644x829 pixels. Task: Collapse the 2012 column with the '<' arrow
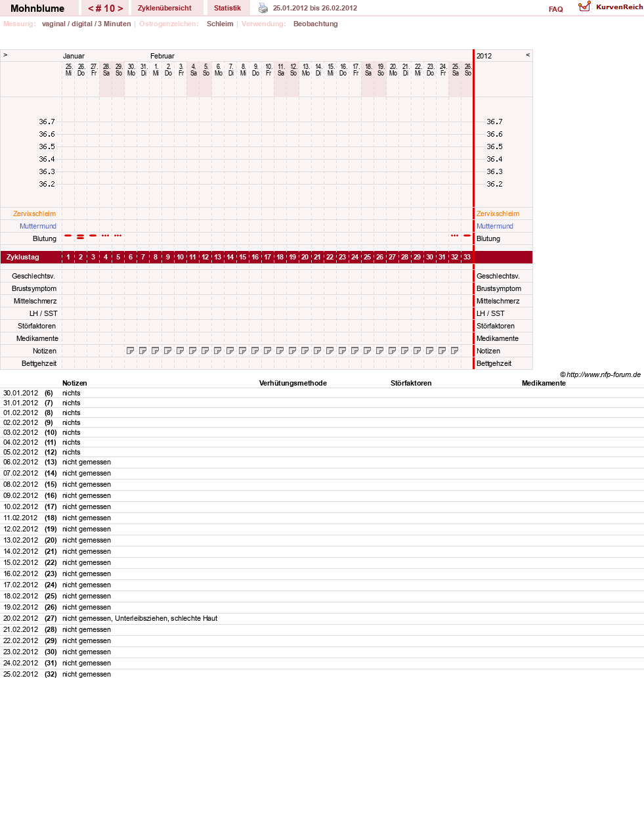click(527, 55)
